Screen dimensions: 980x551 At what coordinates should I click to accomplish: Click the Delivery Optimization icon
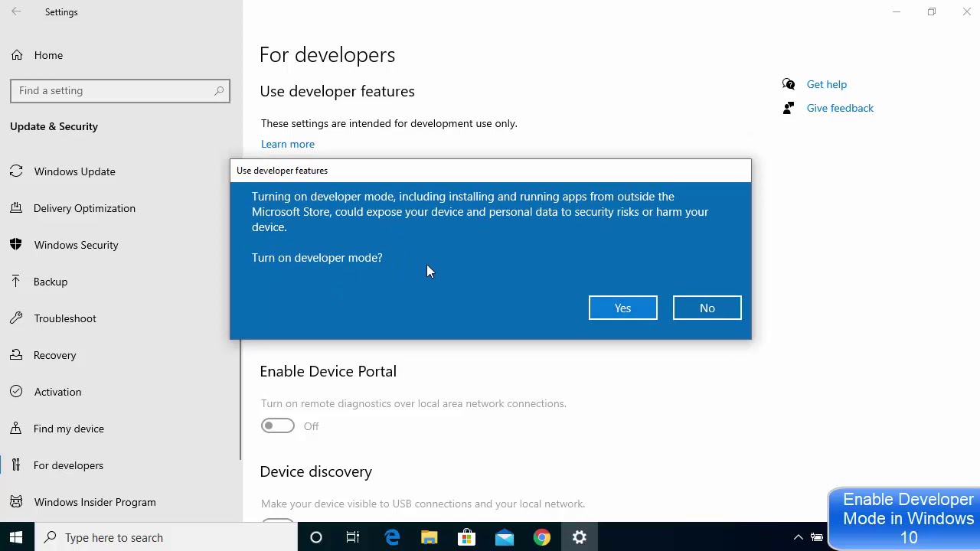16,208
